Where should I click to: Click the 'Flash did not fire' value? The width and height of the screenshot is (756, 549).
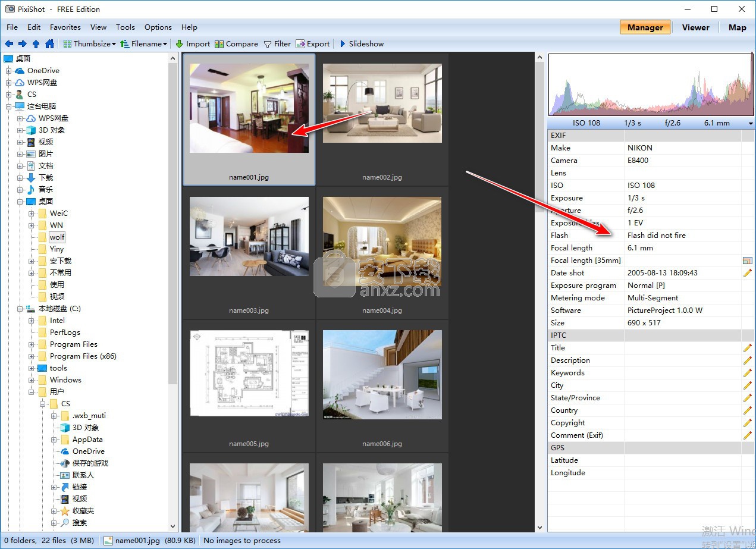(x=657, y=236)
